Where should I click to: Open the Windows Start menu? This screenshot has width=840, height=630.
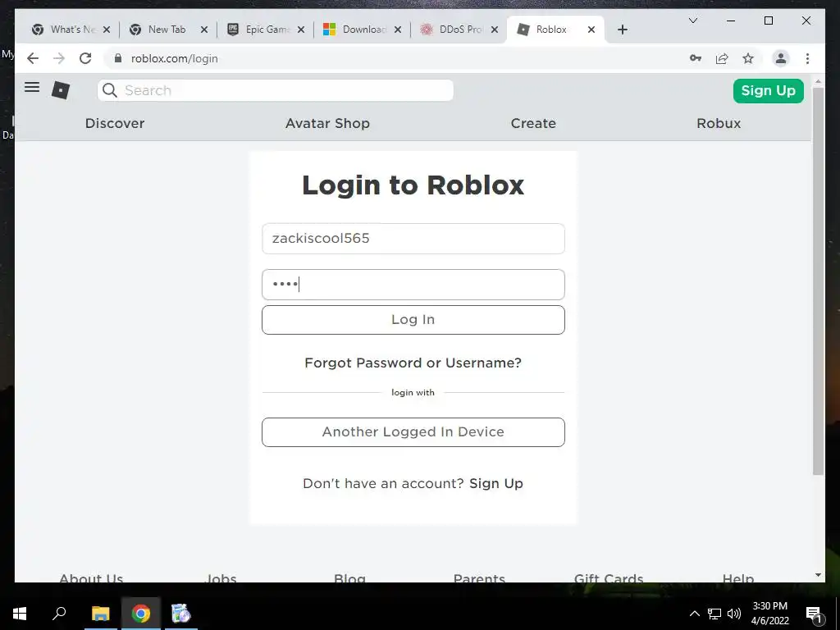(x=20, y=614)
